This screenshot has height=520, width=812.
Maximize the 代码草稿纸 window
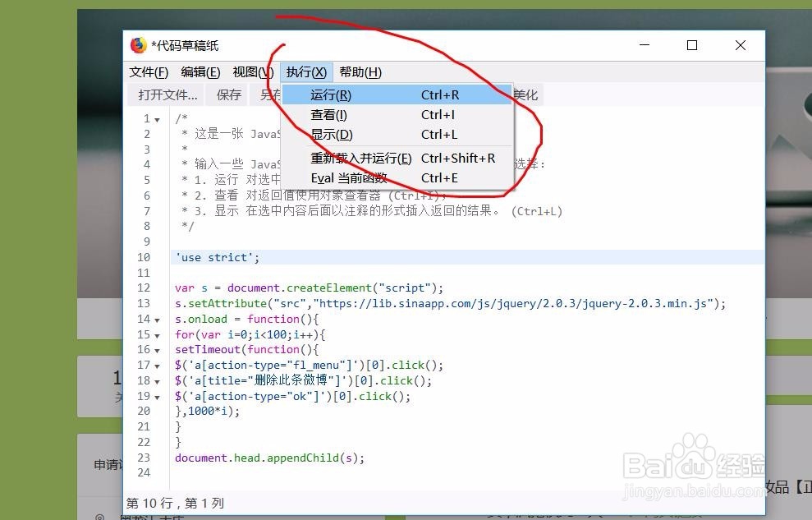[692, 45]
